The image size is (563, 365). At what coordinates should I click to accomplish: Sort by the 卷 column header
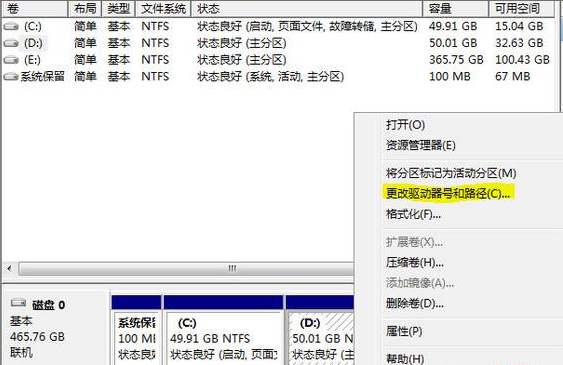[35, 9]
